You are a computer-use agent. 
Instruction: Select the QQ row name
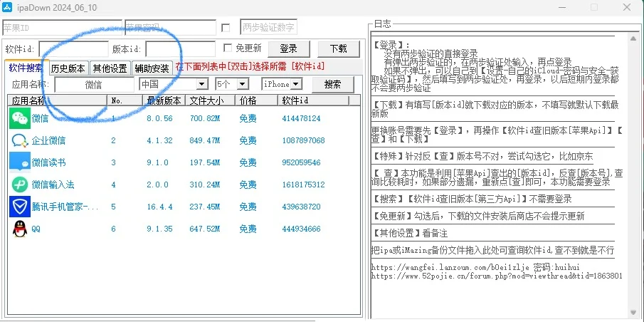coord(36,229)
